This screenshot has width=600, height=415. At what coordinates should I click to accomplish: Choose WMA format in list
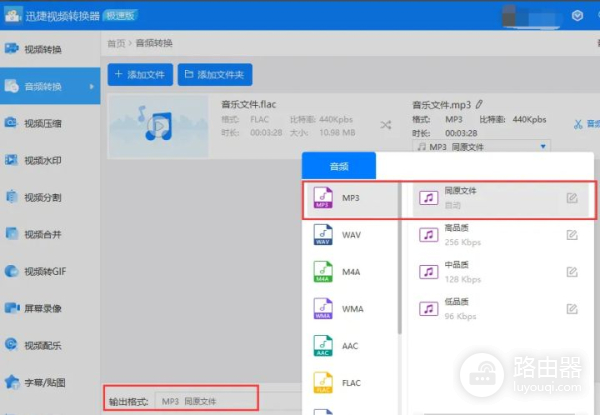350,309
